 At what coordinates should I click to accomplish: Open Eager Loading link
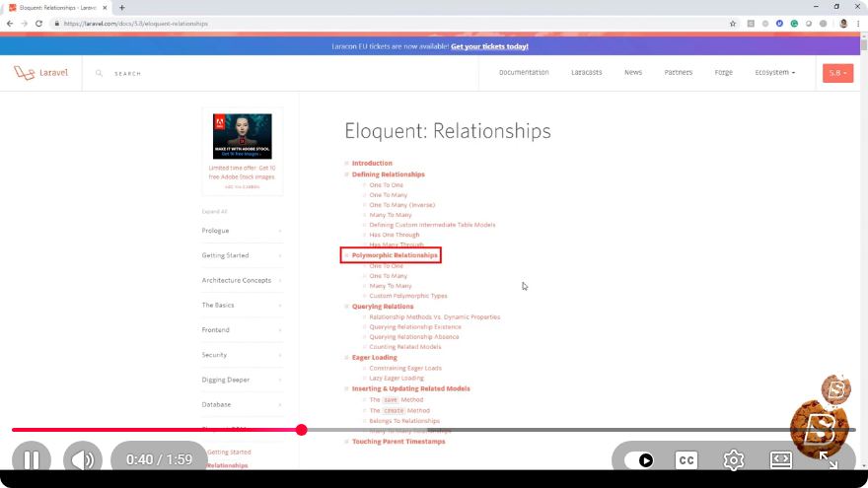(x=374, y=358)
